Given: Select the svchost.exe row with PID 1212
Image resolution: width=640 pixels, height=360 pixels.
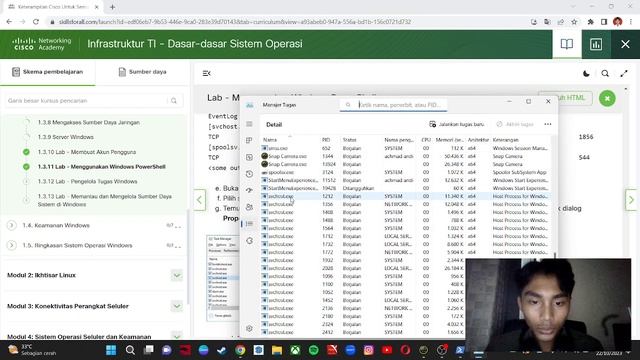Looking at the screenshot, I should (405, 196).
